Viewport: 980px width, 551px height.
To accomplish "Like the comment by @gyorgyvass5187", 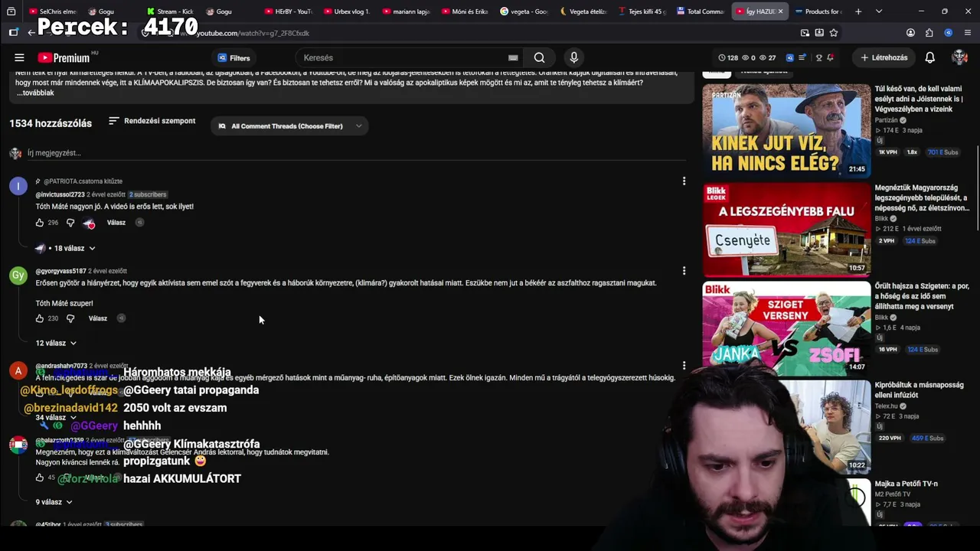I will 40,318.
